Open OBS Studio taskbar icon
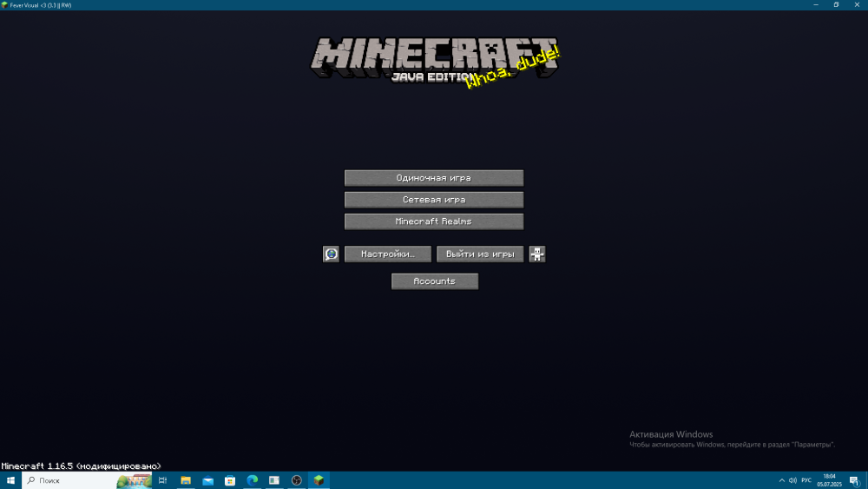Viewport: 868px width, 489px height. coord(296,480)
